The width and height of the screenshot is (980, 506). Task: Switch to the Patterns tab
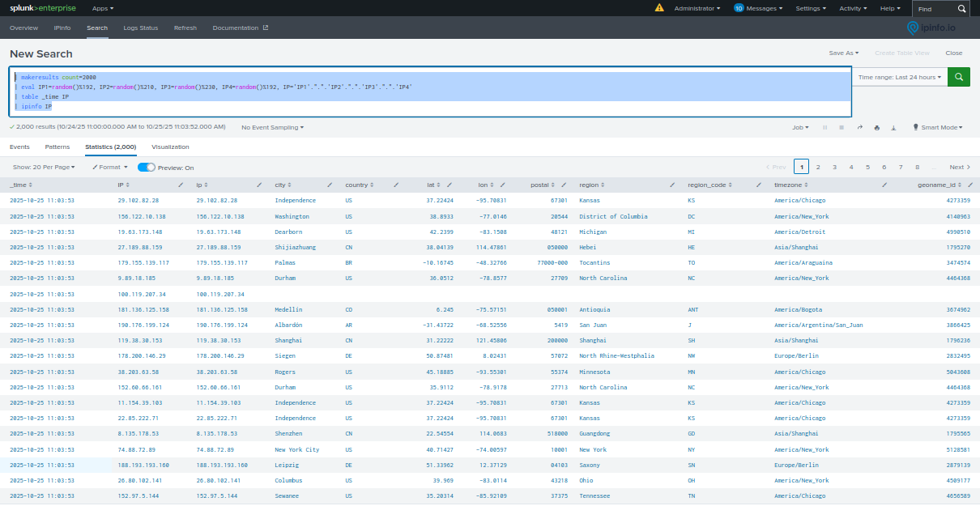58,147
